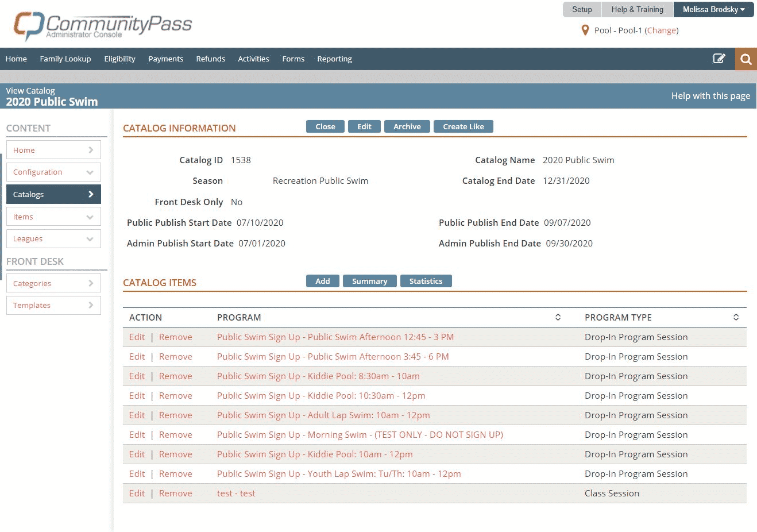This screenshot has width=757, height=532.
Task: Click the compose/edit pencil icon near search
Action: coord(719,59)
